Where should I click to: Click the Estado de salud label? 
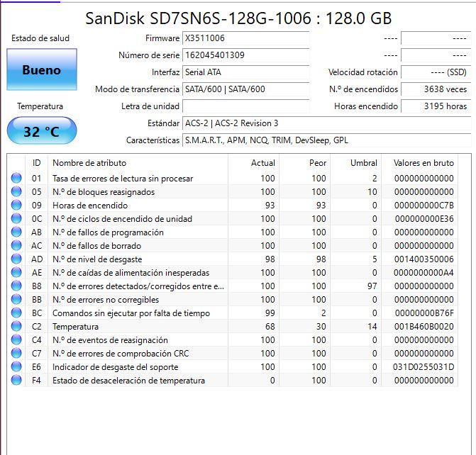point(40,38)
